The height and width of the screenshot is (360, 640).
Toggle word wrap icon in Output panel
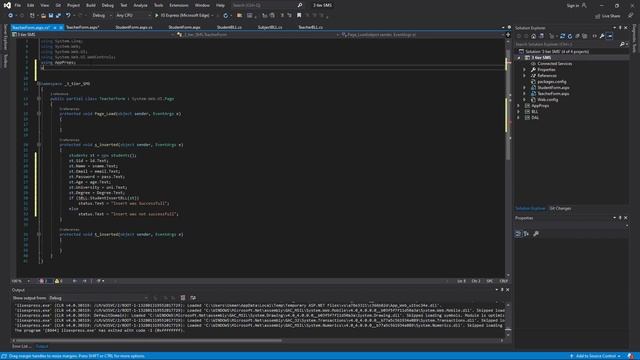coord(193,298)
